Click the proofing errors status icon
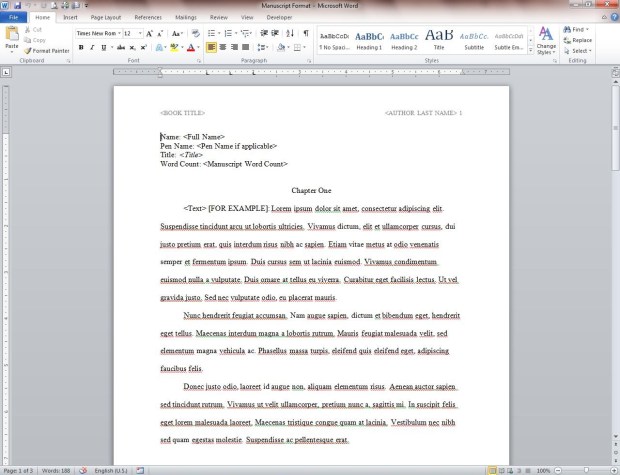The height and width of the screenshot is (475, 620). (x=83, y=471)
